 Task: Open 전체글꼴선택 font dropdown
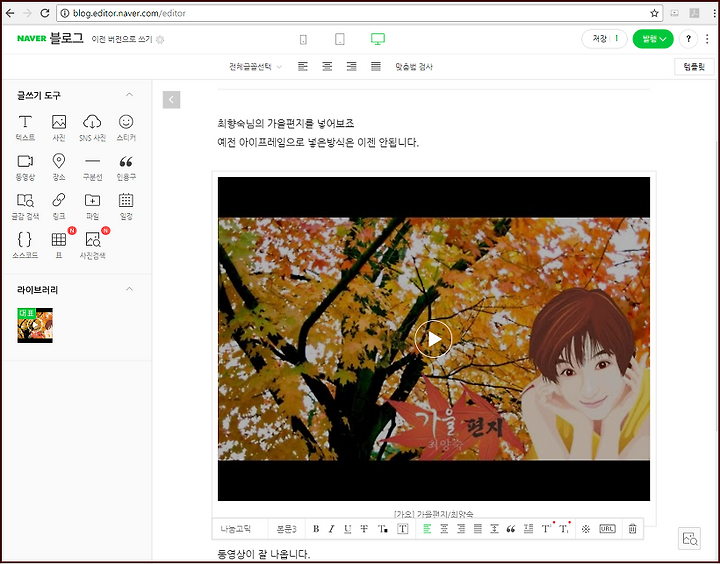pos(255,67)
